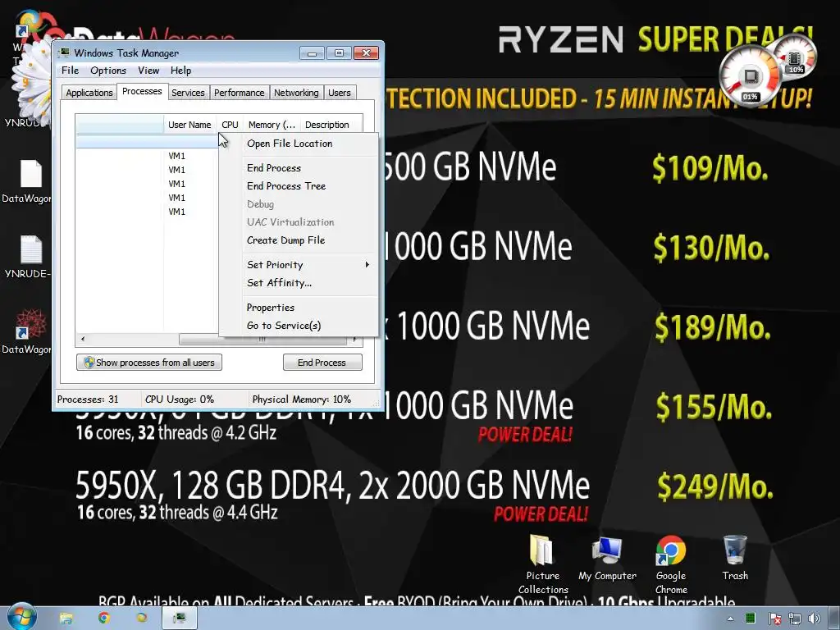Maximize the Windows Task Manager window
The image size is (840, 630).
click(339, 53)
